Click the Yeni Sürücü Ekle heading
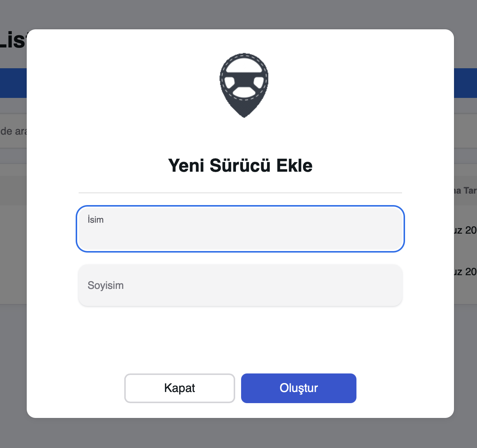The width and height of the screenshot is (477, 448). click(x=240, y=165)
